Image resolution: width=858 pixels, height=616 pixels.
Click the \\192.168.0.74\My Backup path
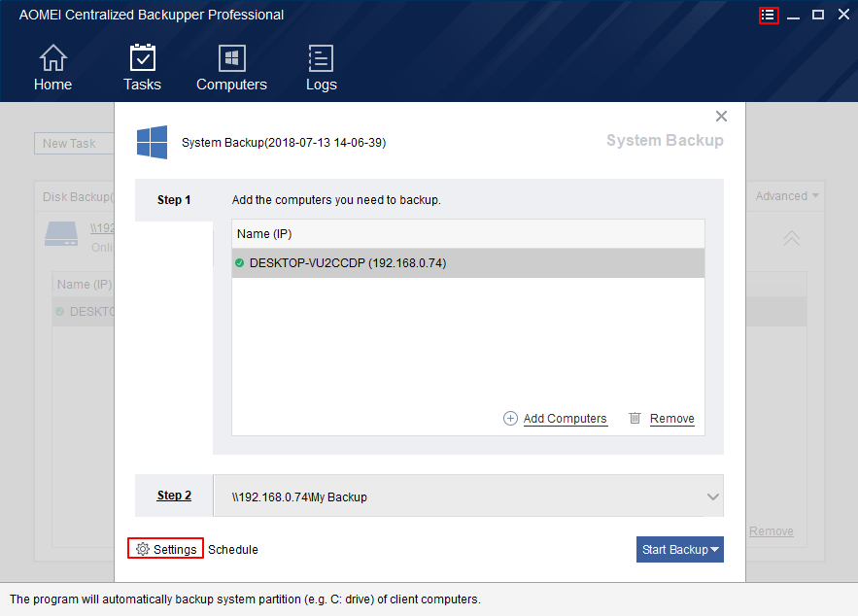point(299,496)
